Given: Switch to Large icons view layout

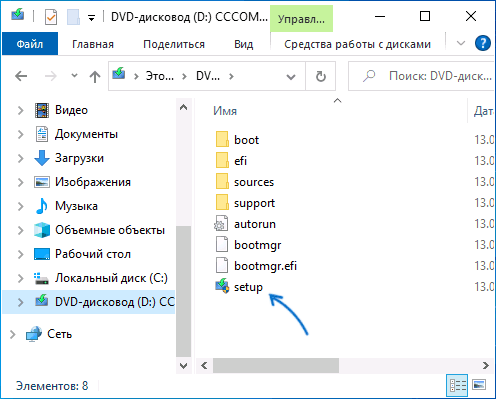Looking at the screenshot, I should 479,385.
